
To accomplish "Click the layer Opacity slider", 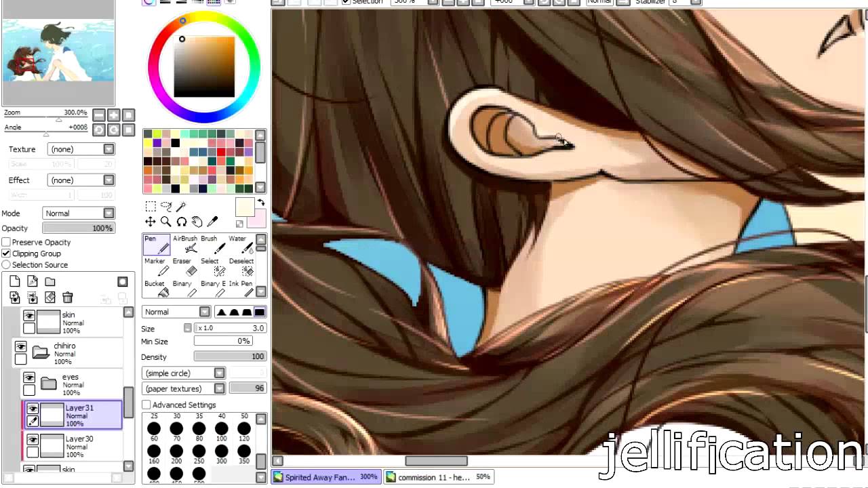I will click(x=79, y=228).
